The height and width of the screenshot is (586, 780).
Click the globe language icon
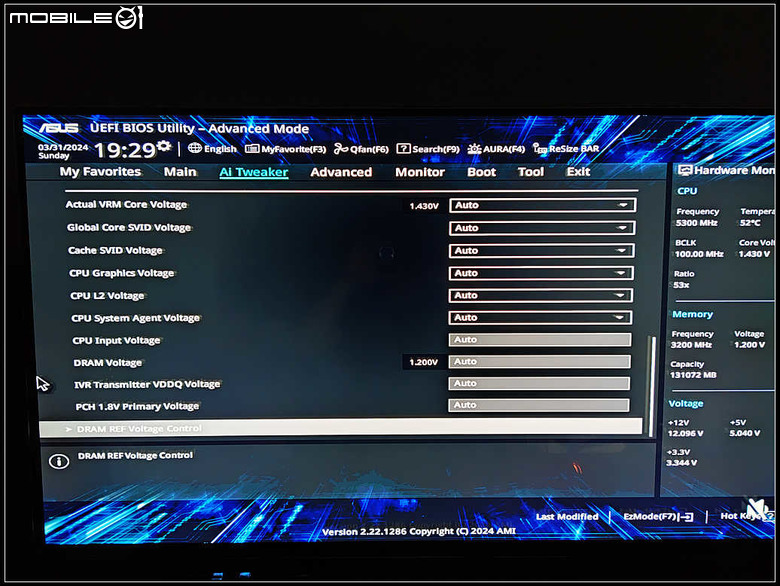tap(195, 148)
